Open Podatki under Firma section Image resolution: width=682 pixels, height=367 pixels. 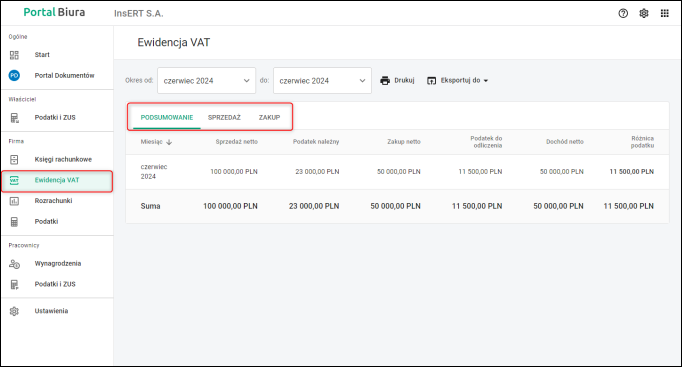tap(46, 222)
